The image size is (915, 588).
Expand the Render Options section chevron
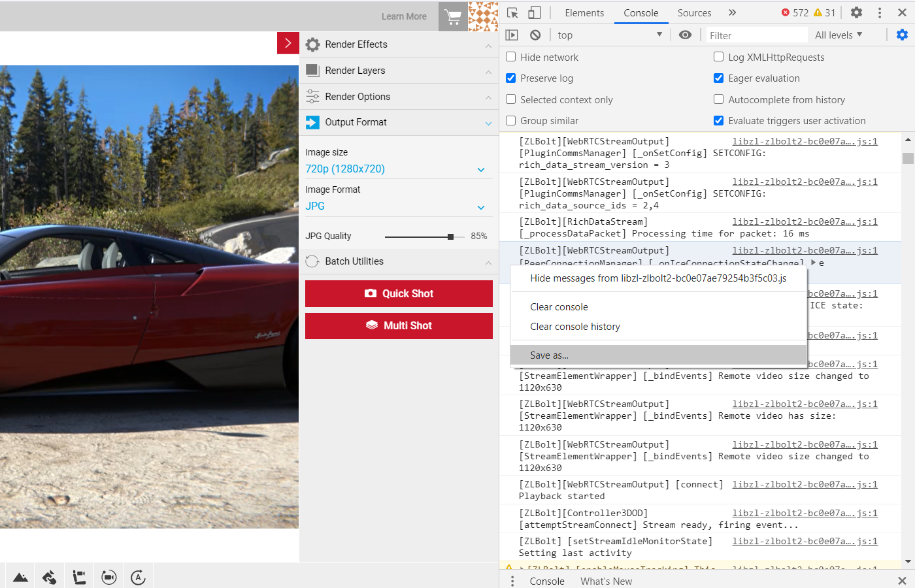coord(488,97)
